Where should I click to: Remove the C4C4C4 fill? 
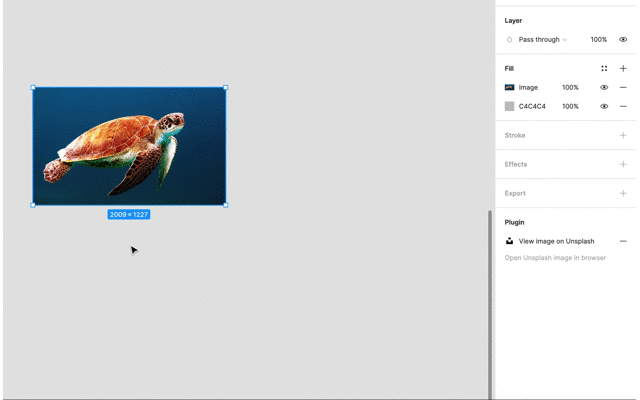click(623, 106)
